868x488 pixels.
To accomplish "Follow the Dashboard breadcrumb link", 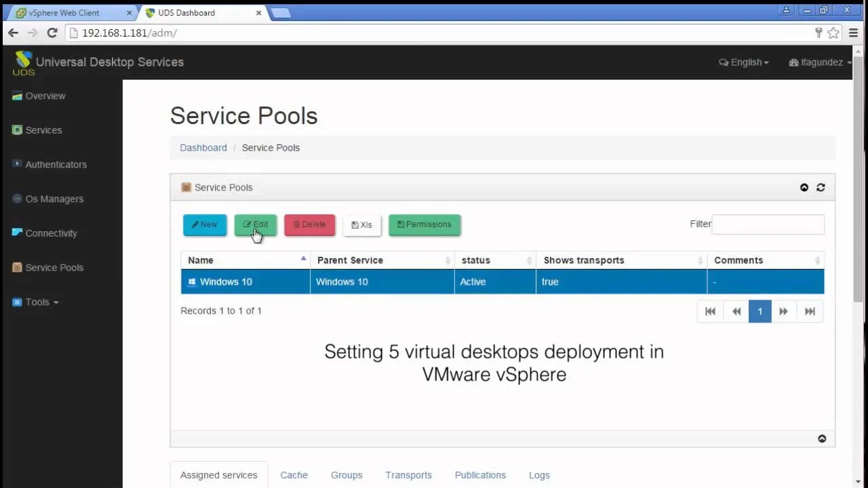I will pyautogui.click(x=203, y=148).
